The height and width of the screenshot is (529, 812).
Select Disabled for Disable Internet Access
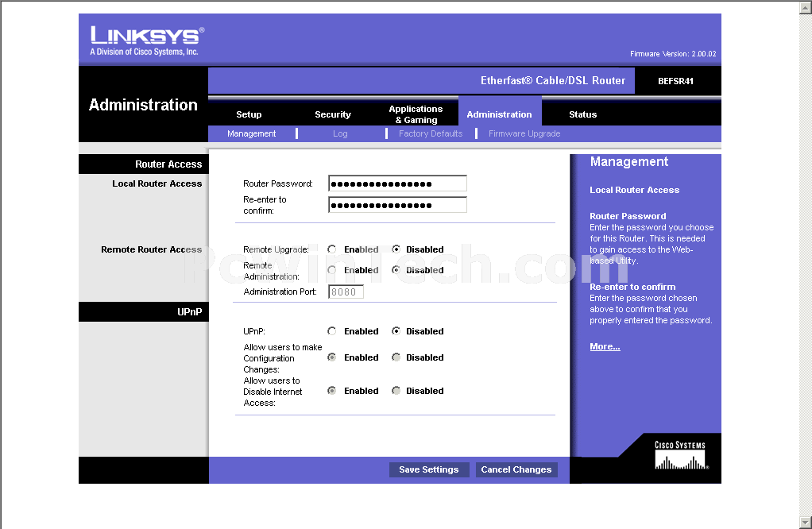pyautogui.click(x=396, y=390)
